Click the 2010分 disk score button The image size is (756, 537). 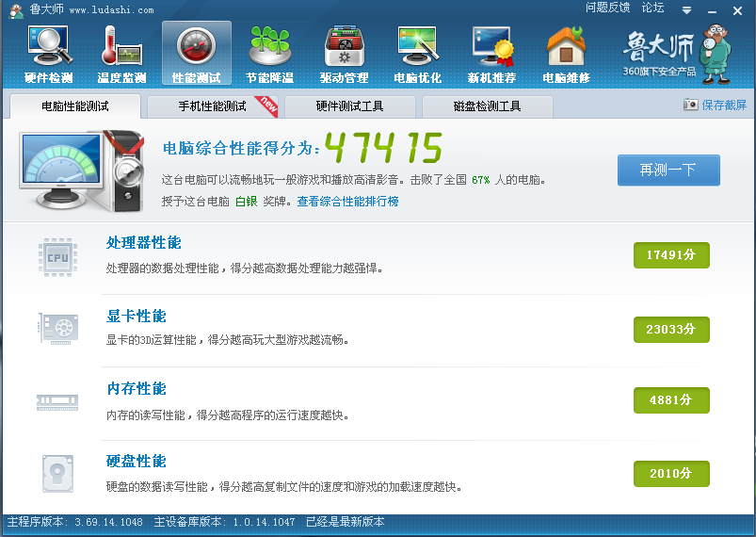pyautogui.click(x=671, y=473)
